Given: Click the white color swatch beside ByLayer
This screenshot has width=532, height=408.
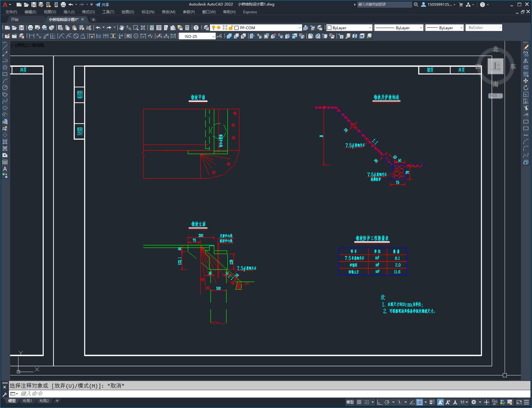Looking at the screenshot, I should tap(329, 28).
